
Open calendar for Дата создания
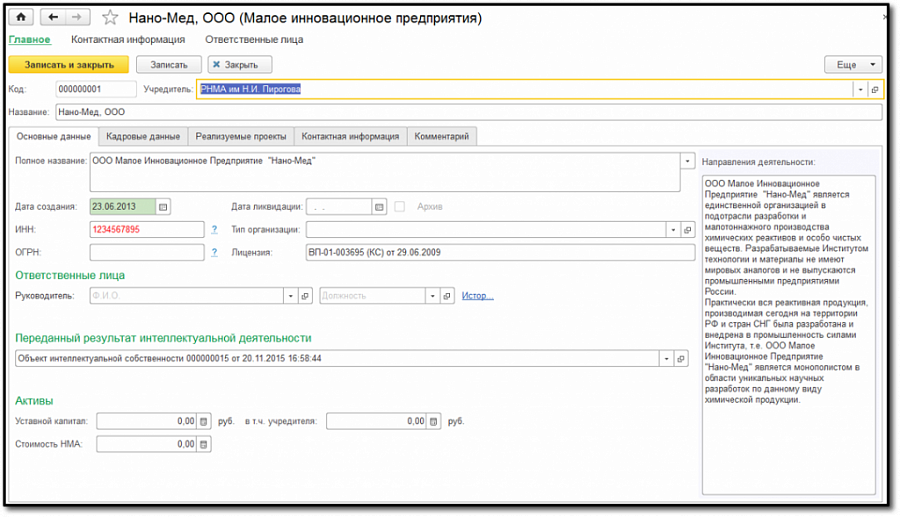[x=163, y=207]
